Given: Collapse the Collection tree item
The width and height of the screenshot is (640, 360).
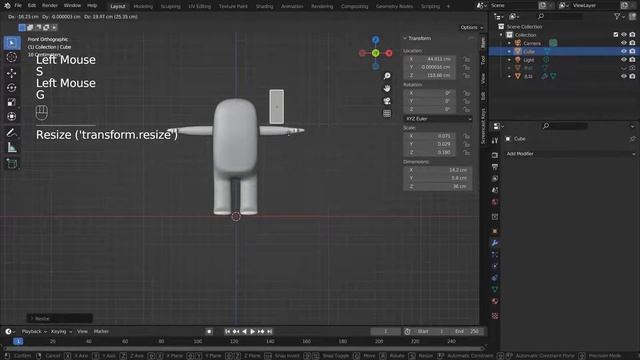Looking at the screenshot, I should click(x=501, y=35).
